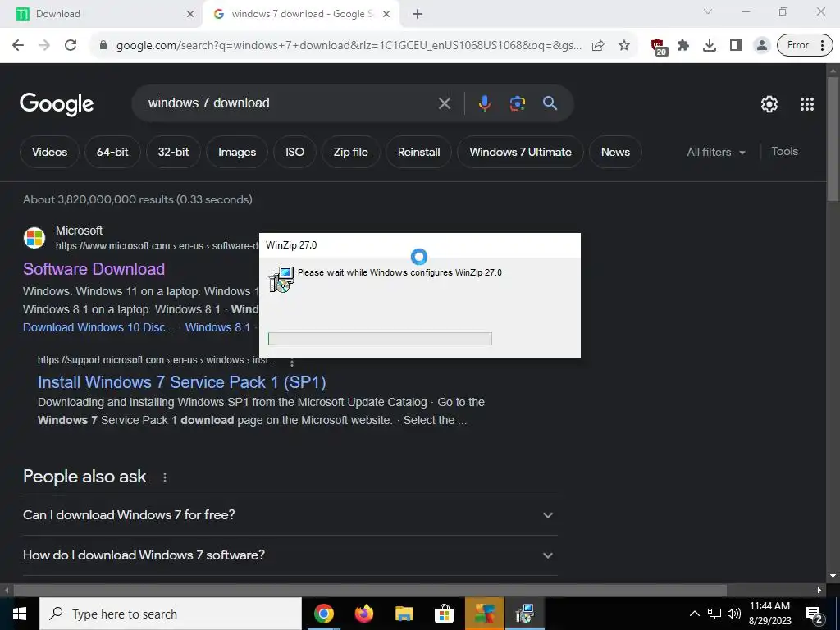Close the Download tab
Image resolution: width=840 pixels, height=630 pixels.
(190, 14)
